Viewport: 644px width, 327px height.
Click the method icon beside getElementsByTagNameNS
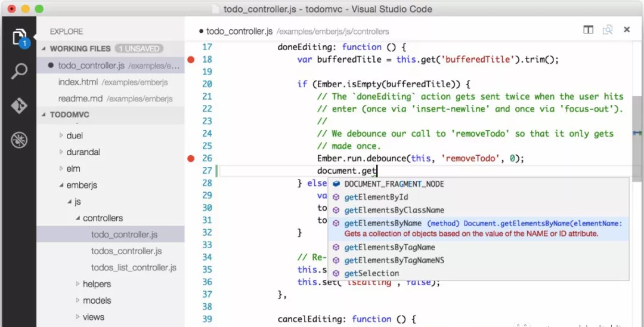pyautogui.click(x=336, y=260)
